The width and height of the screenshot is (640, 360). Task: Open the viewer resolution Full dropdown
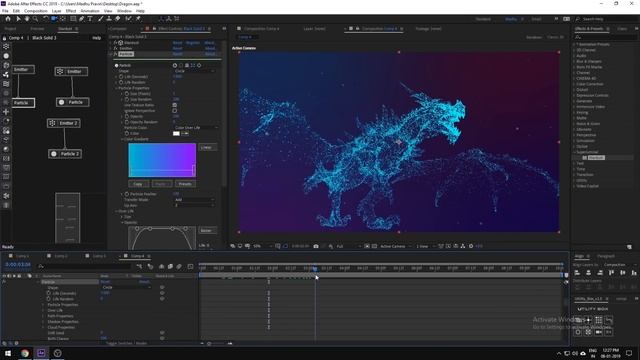(x=348, y=246)
